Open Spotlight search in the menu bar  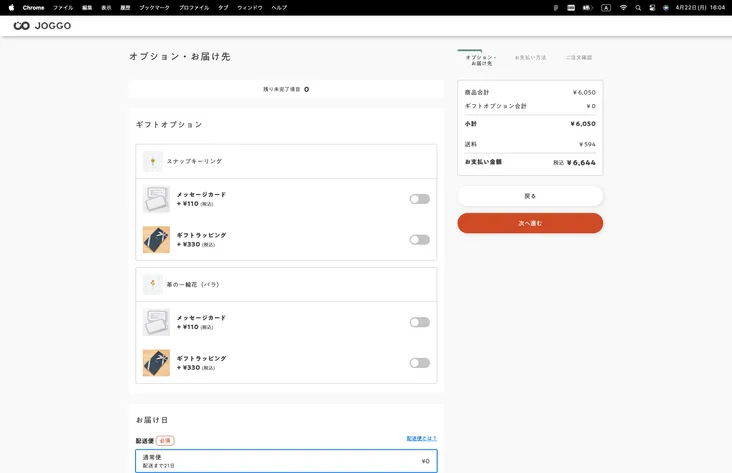click(x=638, y=7)
